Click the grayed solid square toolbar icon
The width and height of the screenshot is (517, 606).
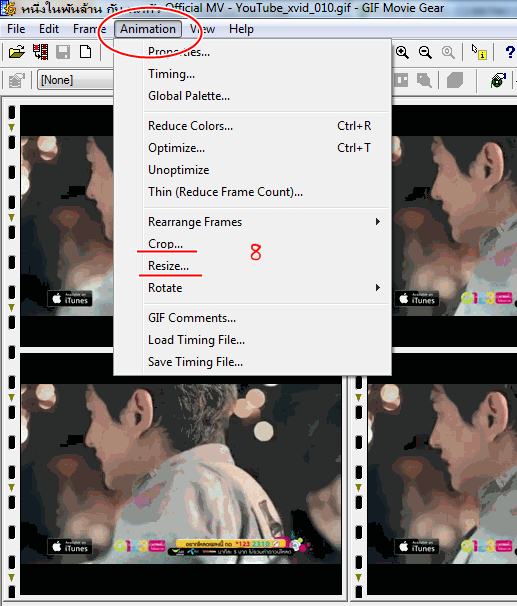[x=455, y=80]
